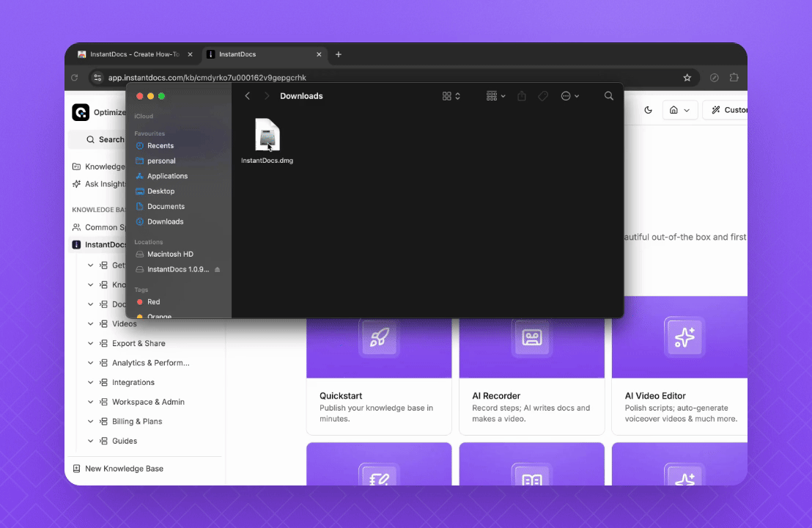The height and width of the screenshot is (528, 812).
Task: Click the Finder back arrow
Action: (x=248, y=96)
